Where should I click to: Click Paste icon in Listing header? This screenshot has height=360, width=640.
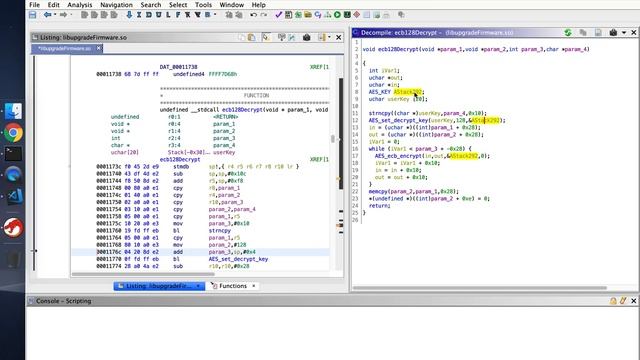pos(252,37)
